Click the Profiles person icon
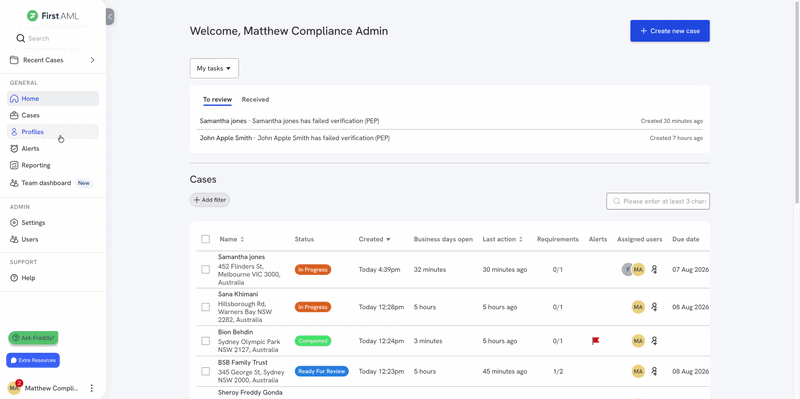 click(x=14, y=132)
